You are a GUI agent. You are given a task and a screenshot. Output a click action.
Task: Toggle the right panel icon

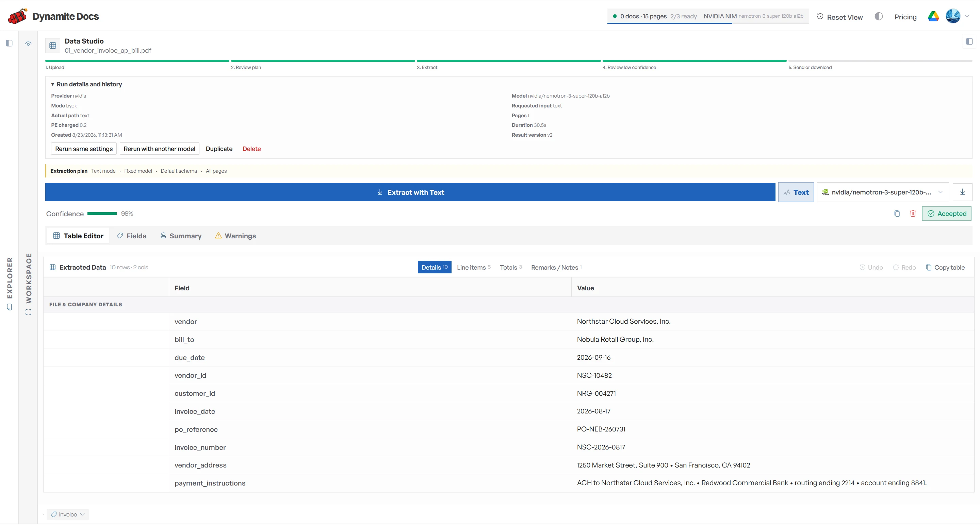tap(969, 41)
